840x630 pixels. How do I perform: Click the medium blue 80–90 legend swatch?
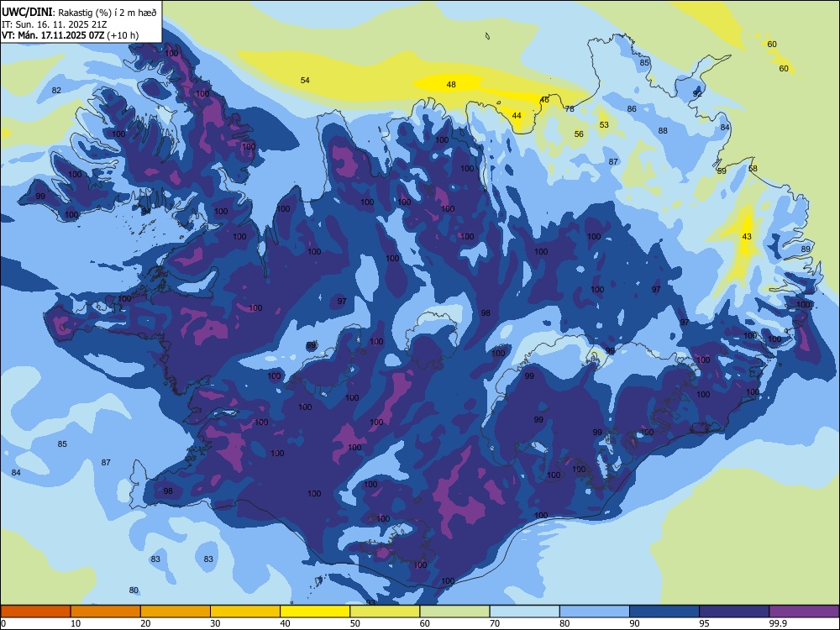pos(595,612)
